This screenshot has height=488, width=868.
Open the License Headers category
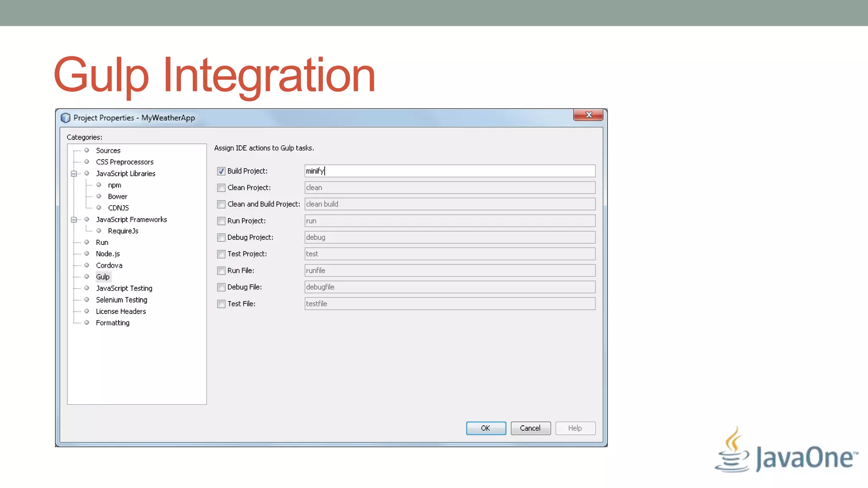point(121,311)
